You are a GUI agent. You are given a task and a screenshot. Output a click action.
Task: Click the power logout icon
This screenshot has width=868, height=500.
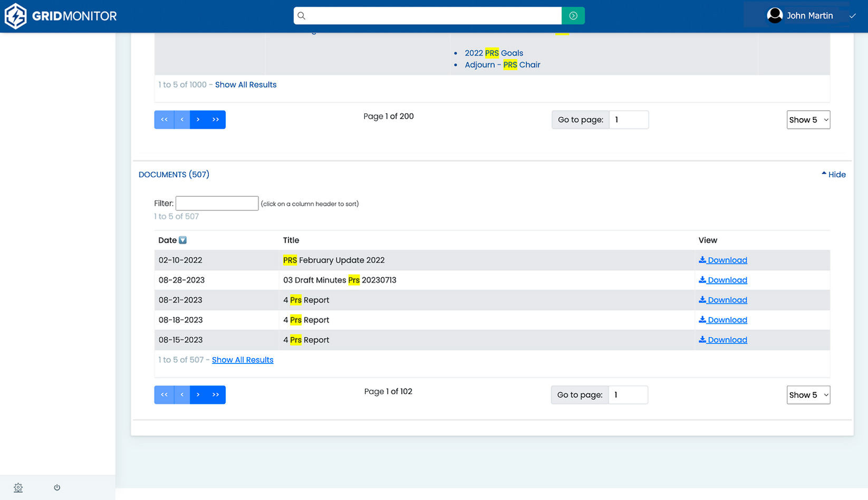[57, 487]
